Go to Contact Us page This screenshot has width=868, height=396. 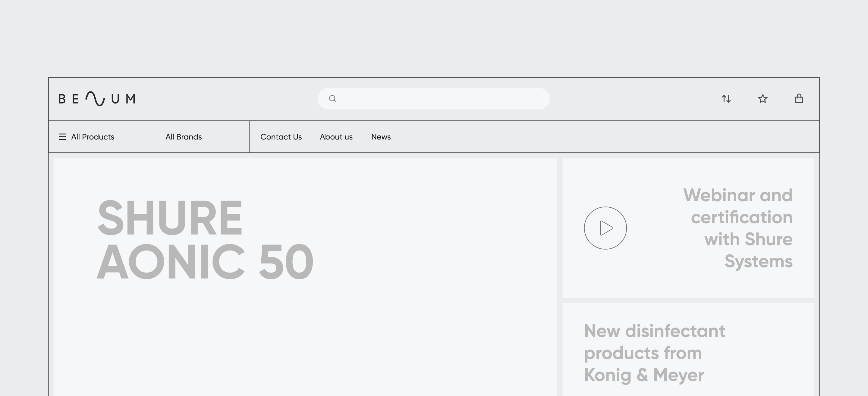tap(281, 137)
